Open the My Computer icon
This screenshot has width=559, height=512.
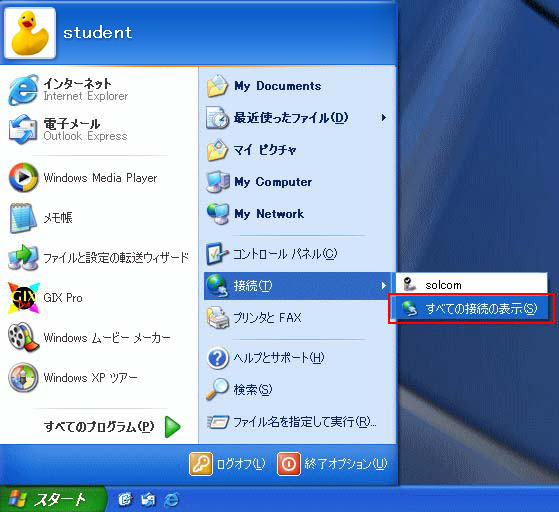217,182
